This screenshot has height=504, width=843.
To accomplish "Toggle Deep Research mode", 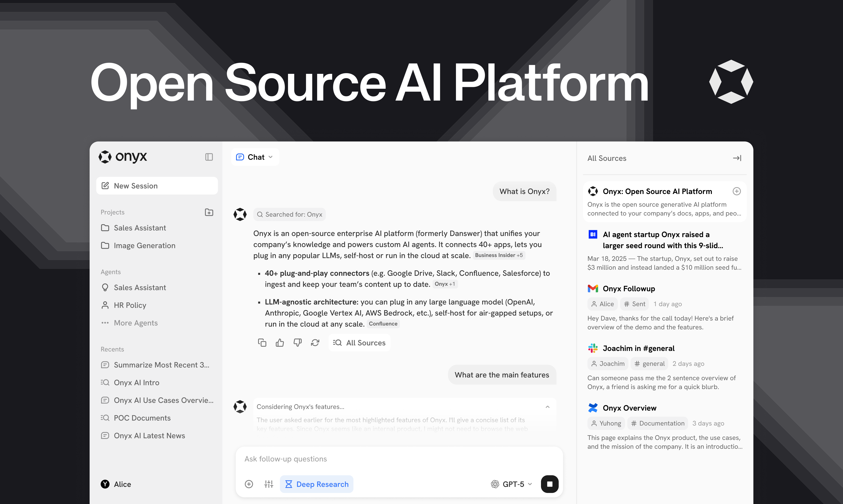I will (316, 484).
